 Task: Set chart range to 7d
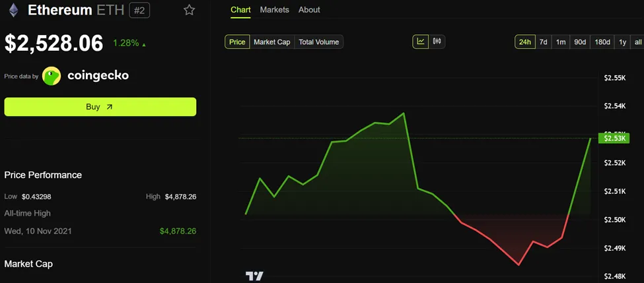(x=543, y=42)
